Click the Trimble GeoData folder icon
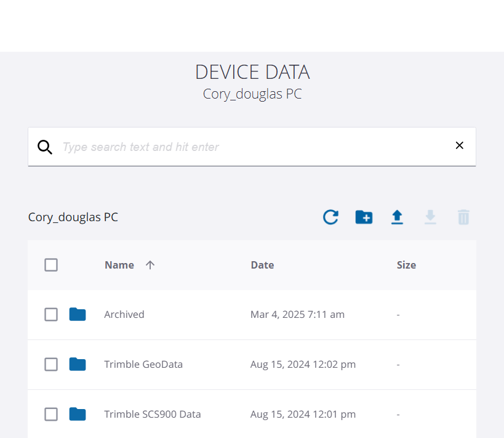Image resolution: width=504 pixels, height=438 pixels. [x=78, y=364]
